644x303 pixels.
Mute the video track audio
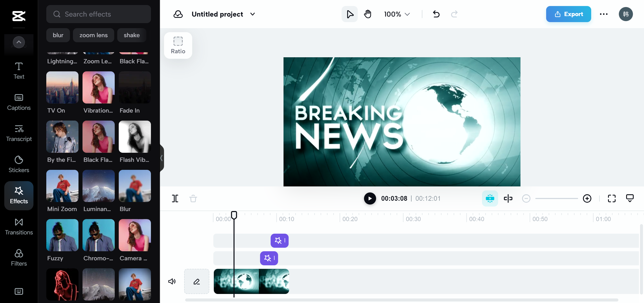point(172,281)
